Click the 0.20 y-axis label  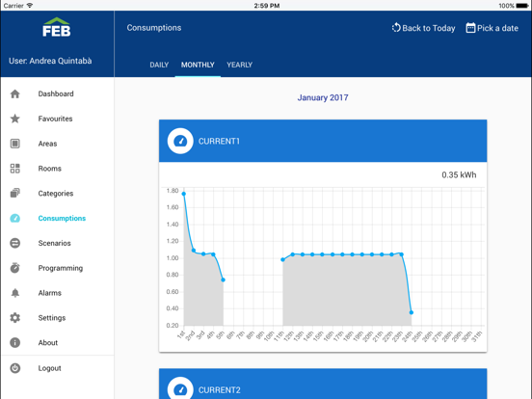[173, 326]
